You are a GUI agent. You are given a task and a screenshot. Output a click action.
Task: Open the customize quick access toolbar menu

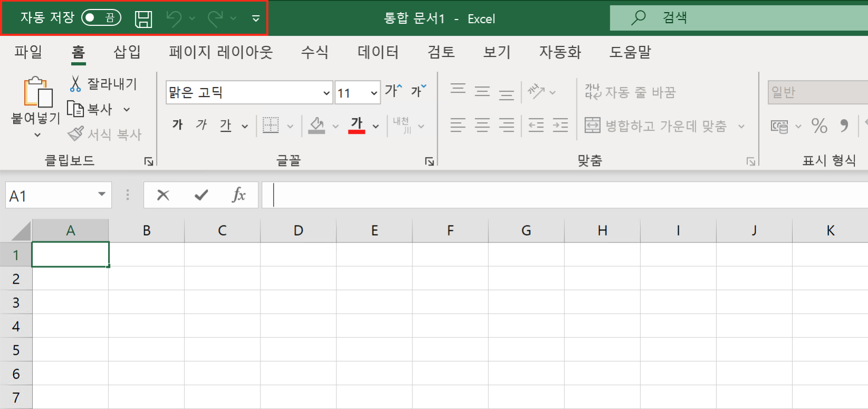(x=256, y=19)
